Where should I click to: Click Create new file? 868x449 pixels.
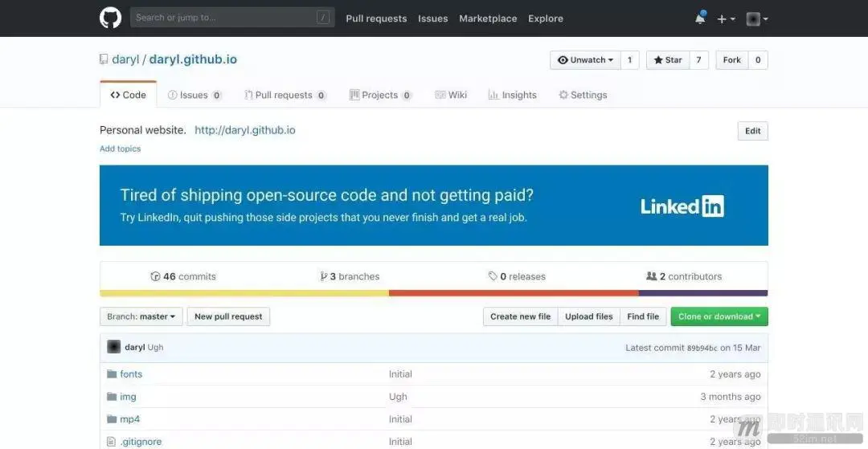click(520, 316)
